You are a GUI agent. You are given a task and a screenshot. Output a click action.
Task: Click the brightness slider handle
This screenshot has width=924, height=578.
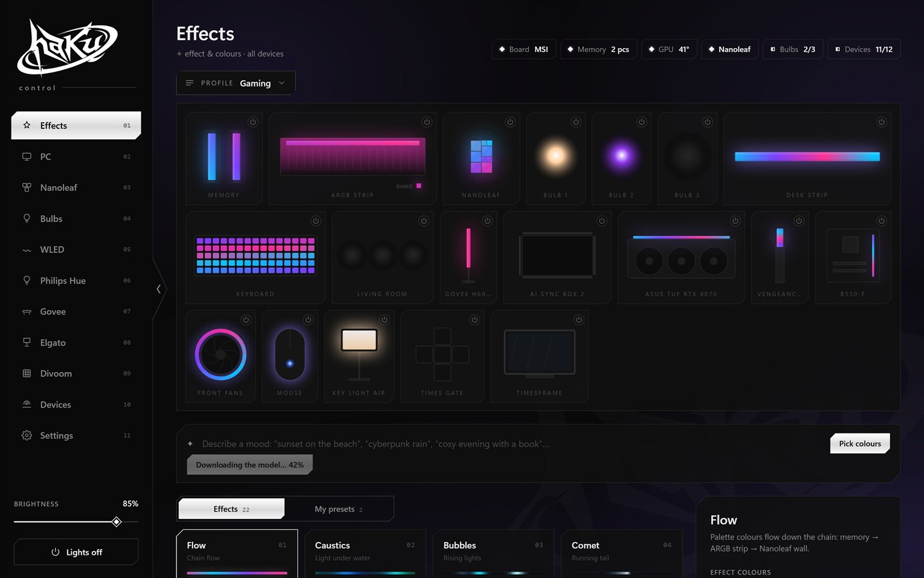pos(117,521)
